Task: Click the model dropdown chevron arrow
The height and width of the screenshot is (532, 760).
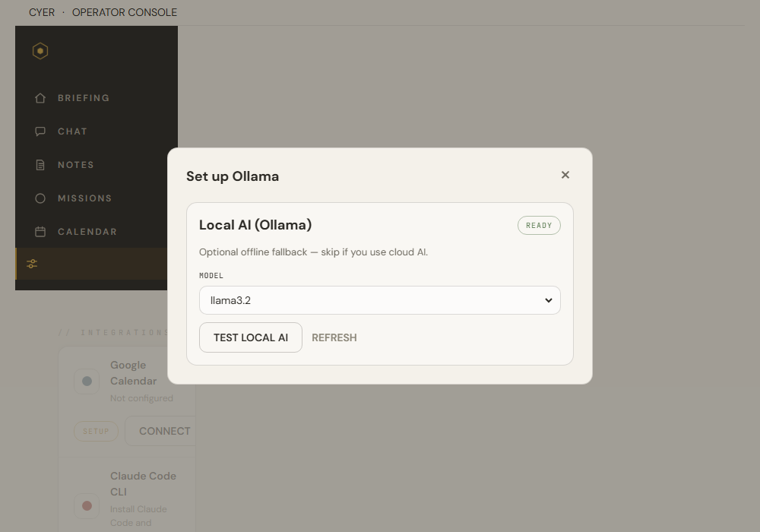Action: click(x=548, y=300)
